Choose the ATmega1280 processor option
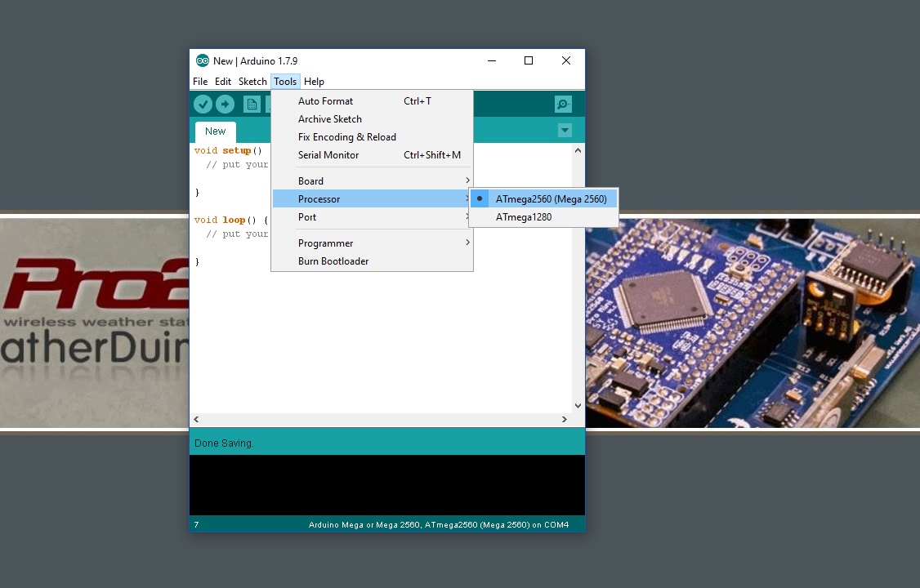The width and height of the screenshot is (920, 588). [x=523, y=217]
